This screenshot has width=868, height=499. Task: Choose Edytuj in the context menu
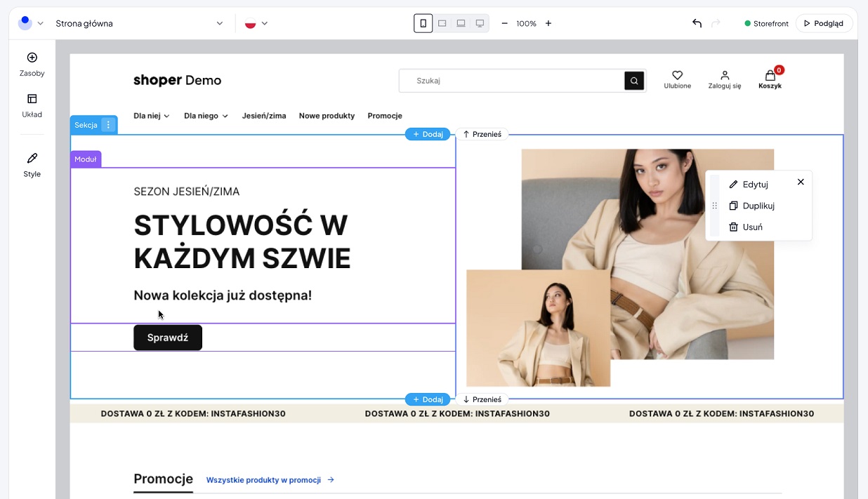coord(749,185)
